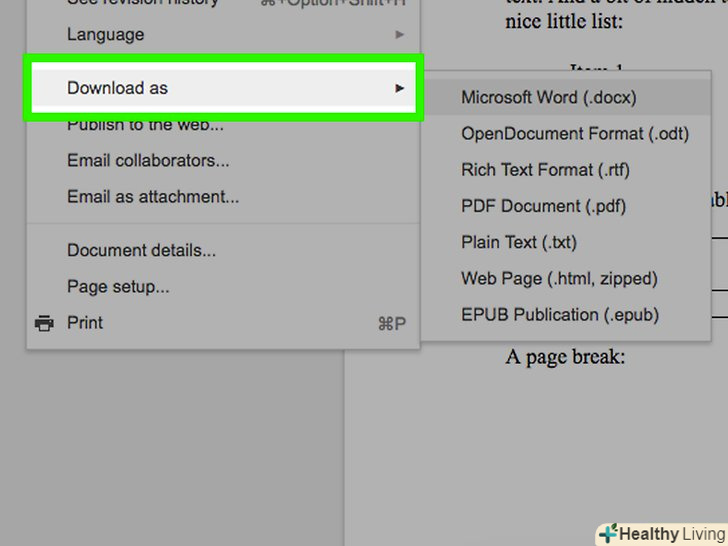Click the printer icon beside Print
This screenshot has height=546, width=728.
click(x=44, y=323)
